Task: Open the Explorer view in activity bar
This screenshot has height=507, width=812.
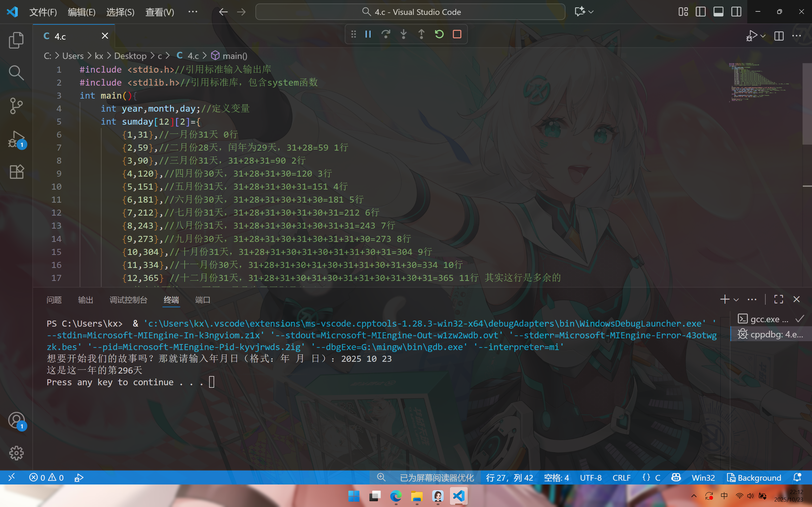Action: (x=16, y=40)
